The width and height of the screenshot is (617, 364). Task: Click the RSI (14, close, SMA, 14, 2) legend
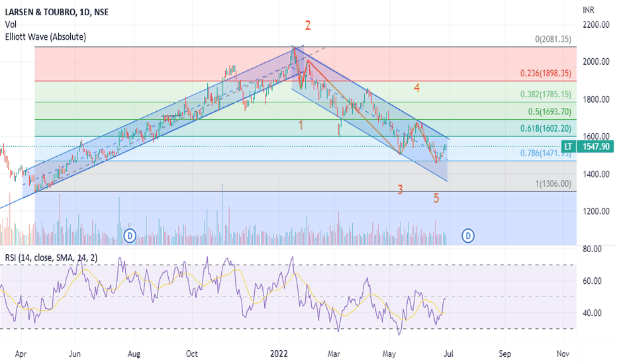[x=51, y=257]
